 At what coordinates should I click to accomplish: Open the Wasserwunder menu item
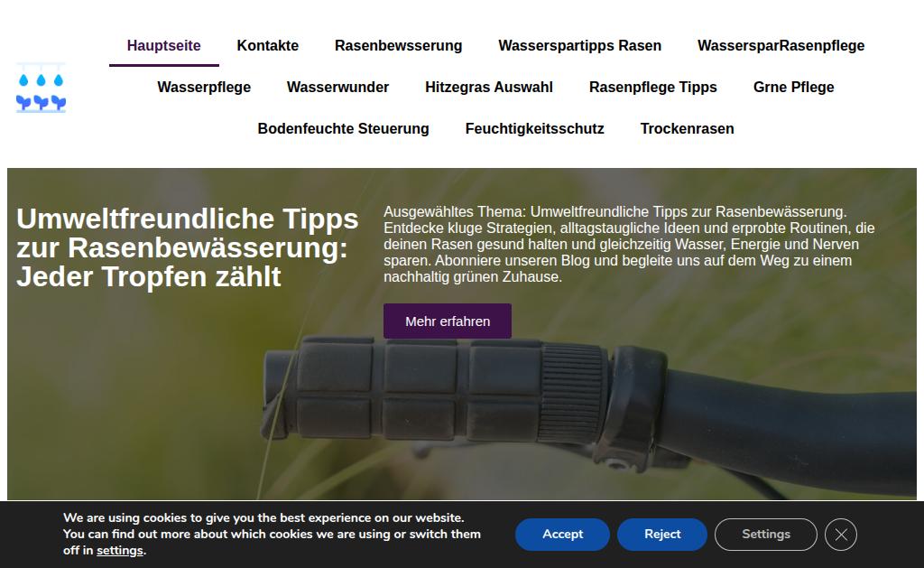click(x=337, y=88)
